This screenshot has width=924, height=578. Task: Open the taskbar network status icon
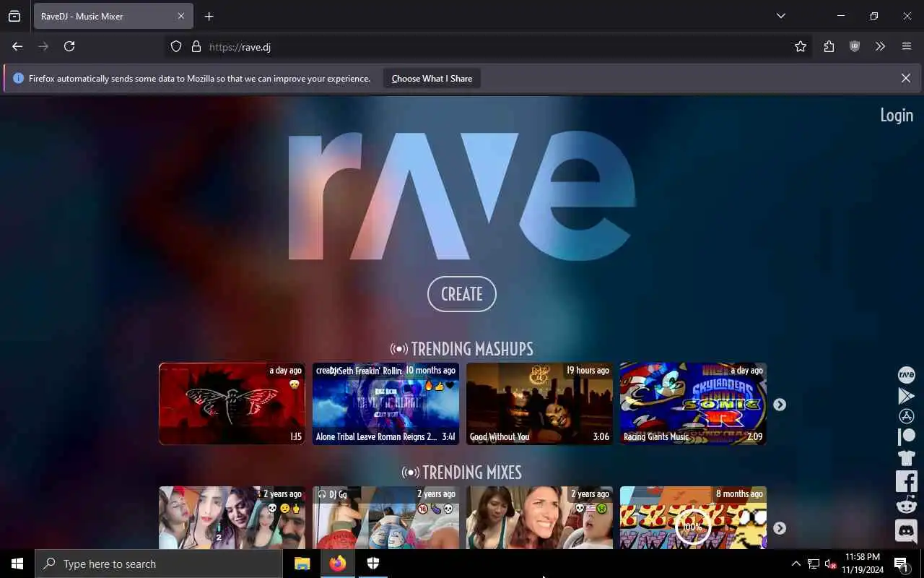(x=813, y=564)
